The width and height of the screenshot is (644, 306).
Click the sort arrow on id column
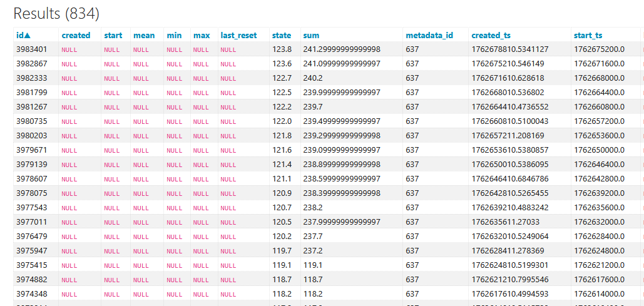[27, 36]
